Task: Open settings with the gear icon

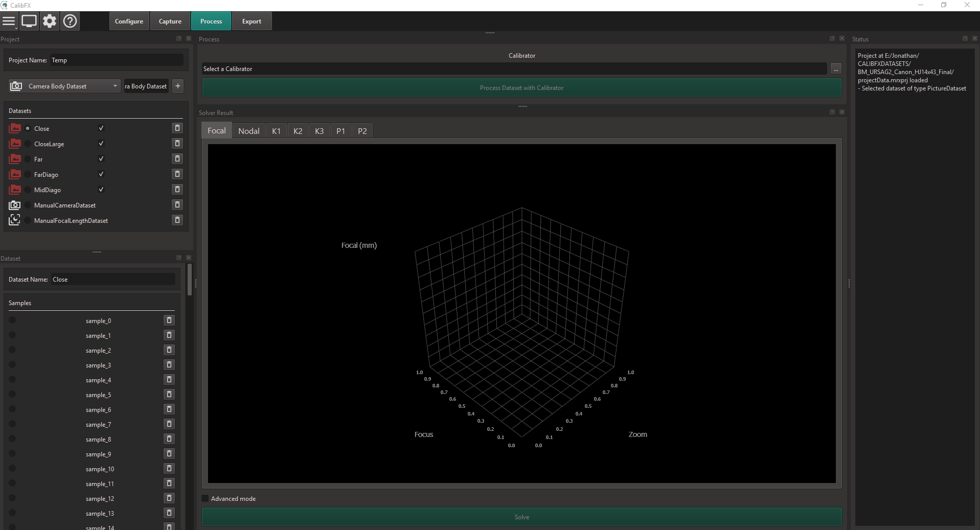Action: [50, 21]
